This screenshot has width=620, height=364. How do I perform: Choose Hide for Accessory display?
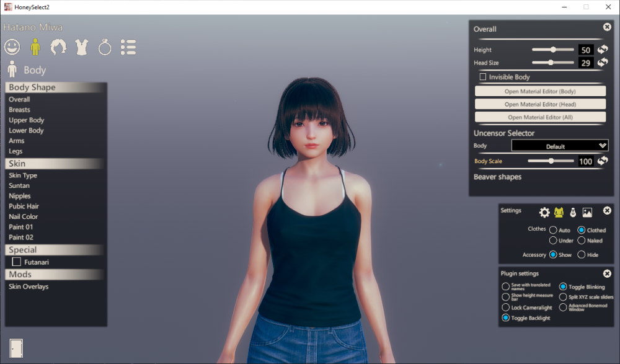[x=582, y=254]
